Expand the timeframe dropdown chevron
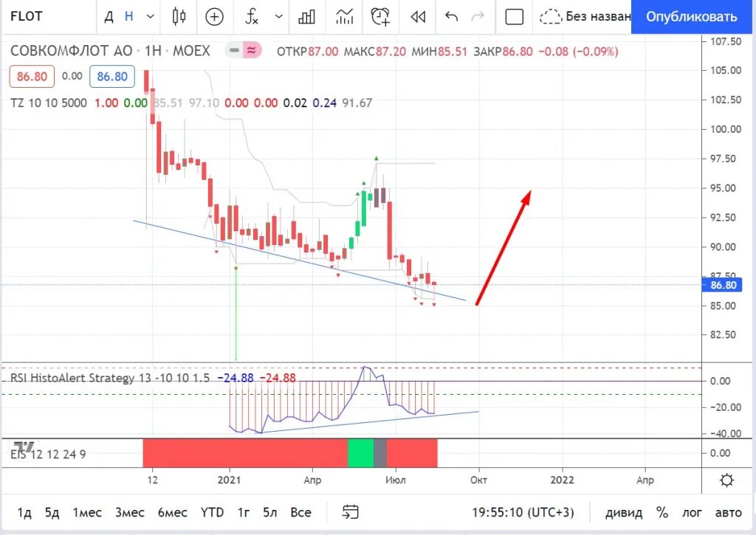 click(x=151, y=17)
